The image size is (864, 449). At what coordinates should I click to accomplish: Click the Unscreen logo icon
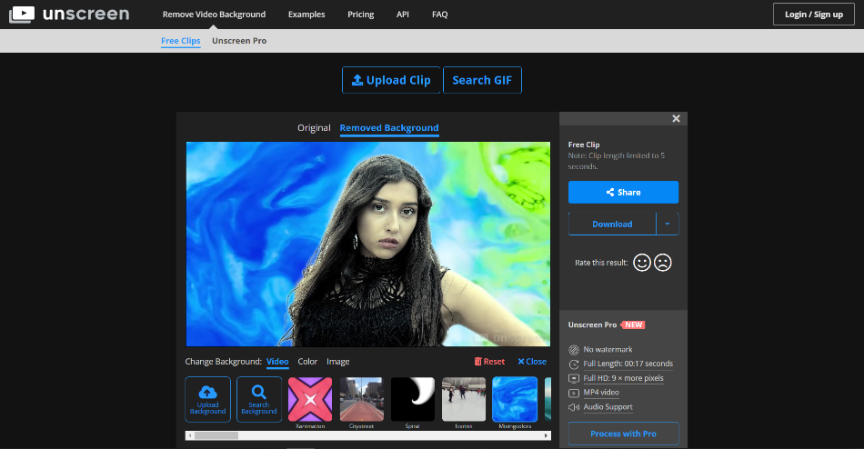click(x=21, y=14)
